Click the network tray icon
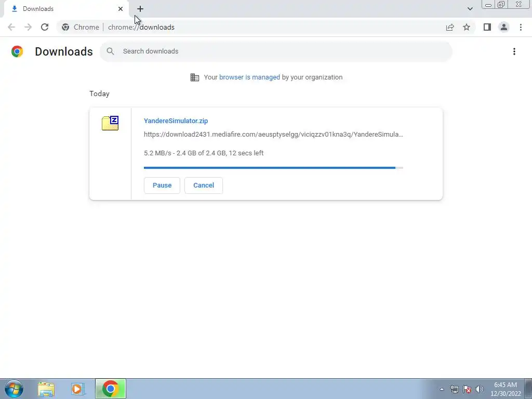 tap(454, 389)
